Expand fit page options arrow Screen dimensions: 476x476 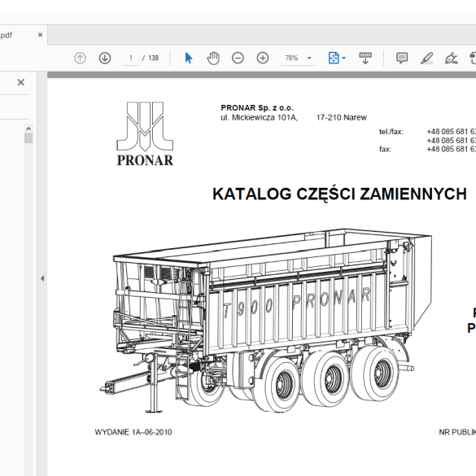pyautogui.click(x=343, y=58)
